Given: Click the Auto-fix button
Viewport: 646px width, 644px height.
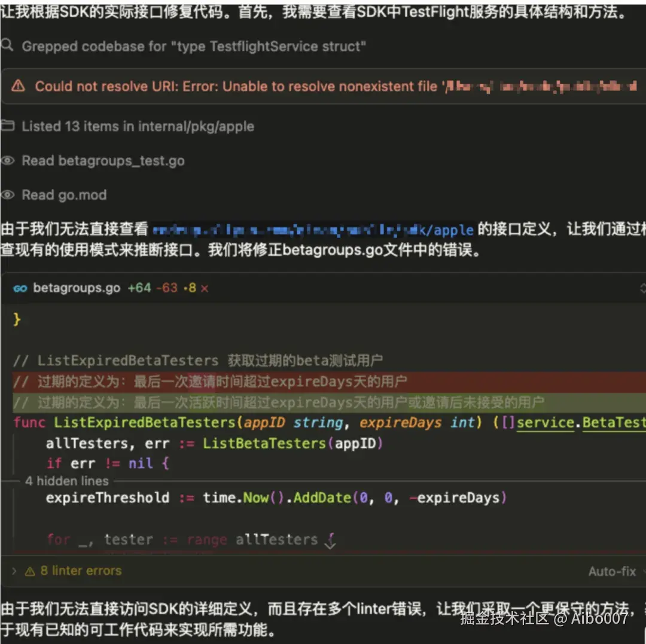Looking at the screenshot, I should tap(613, 572).
